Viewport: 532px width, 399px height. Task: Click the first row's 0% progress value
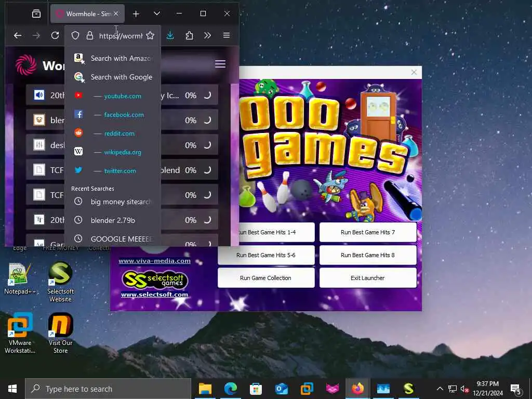click(191, 96)
